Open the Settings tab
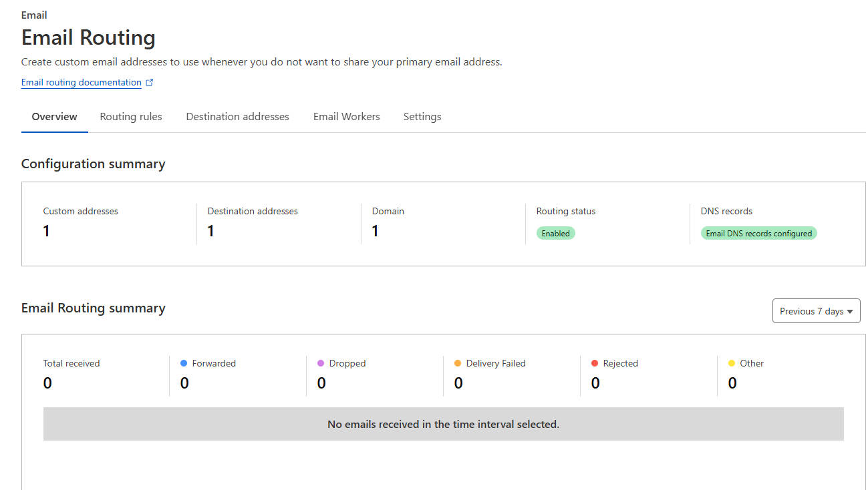The height and width of the screenshot is (490, 868). [x=422, y=117]
